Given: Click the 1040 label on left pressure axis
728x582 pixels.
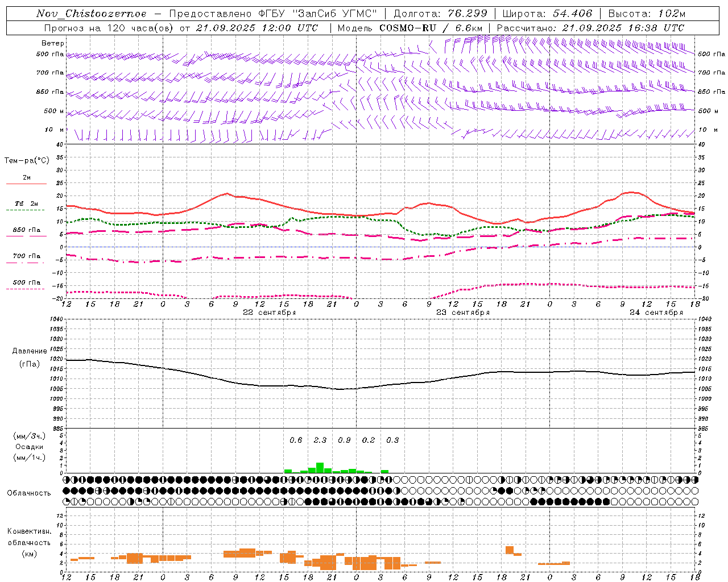Looking at the screenshot, I should pyautogui.click(x=56, y=319).
